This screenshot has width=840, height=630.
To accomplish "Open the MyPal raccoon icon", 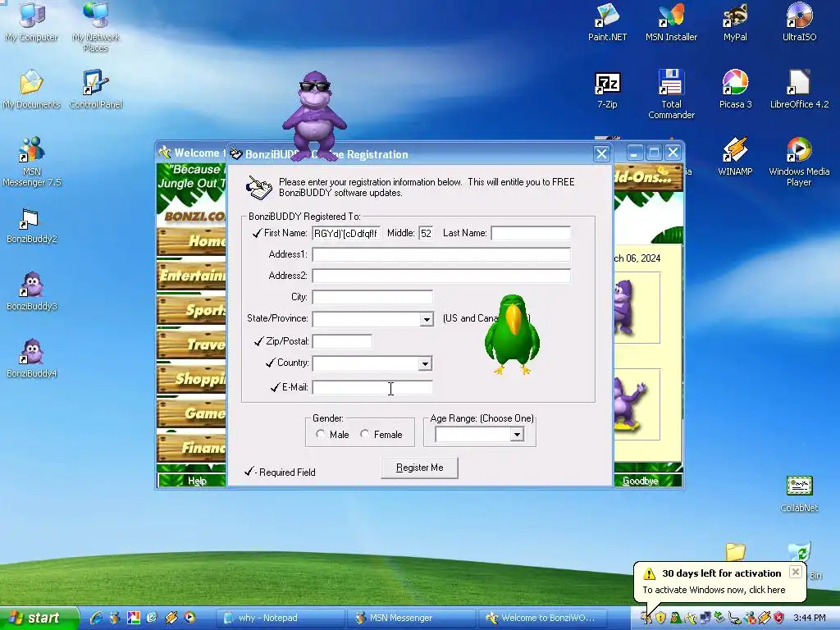I will tap(735, 21).
